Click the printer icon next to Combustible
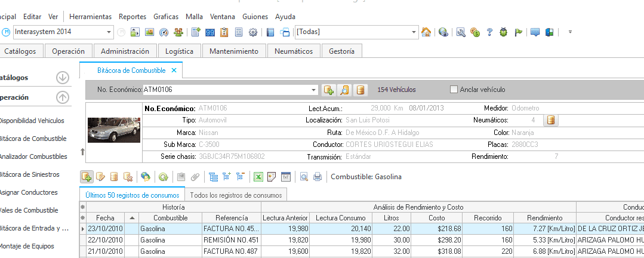644x258 pixels. pos(318,177)
